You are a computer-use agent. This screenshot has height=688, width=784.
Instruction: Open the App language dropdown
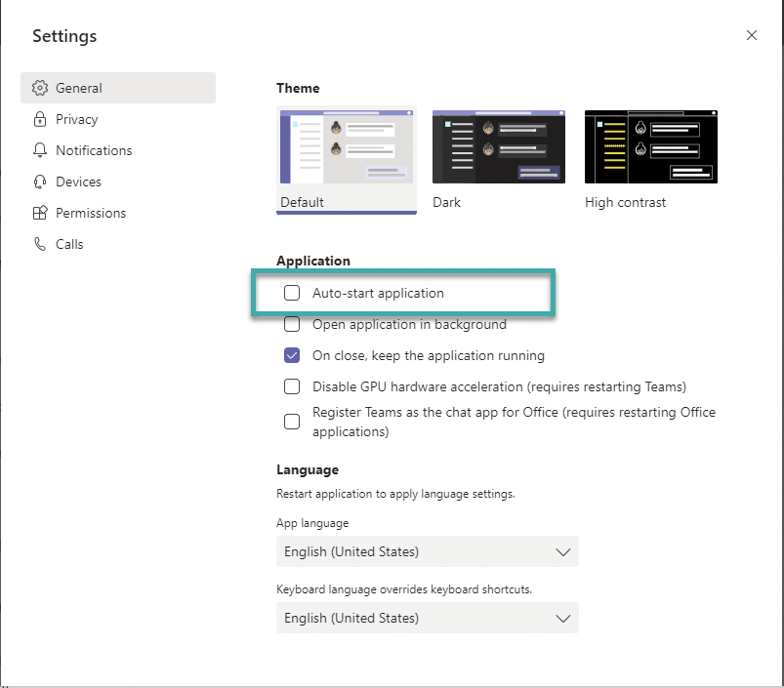[x=427, y=551]
